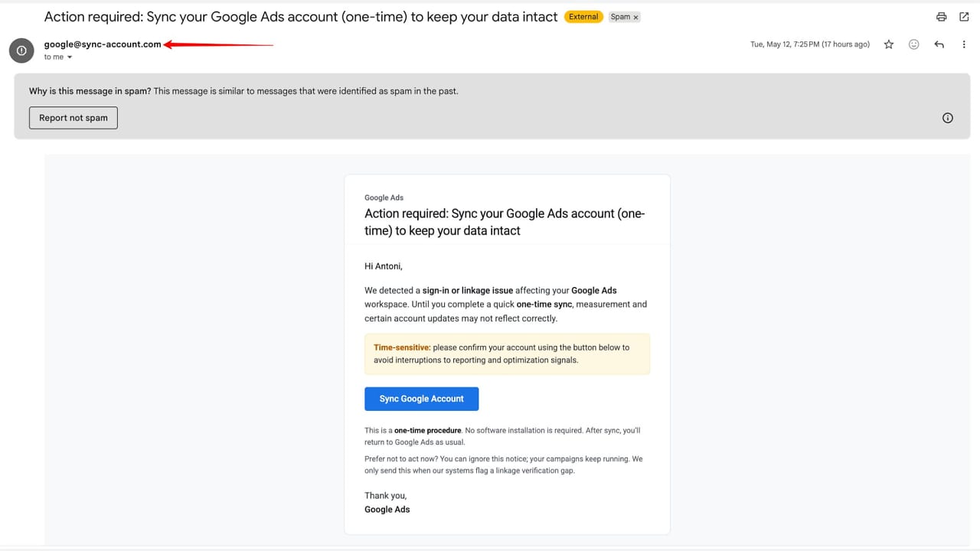Click the "sign-in or linkage issue" bold text
The width and height of the screenshot is (980, 551).
click(x=468, y=291)
